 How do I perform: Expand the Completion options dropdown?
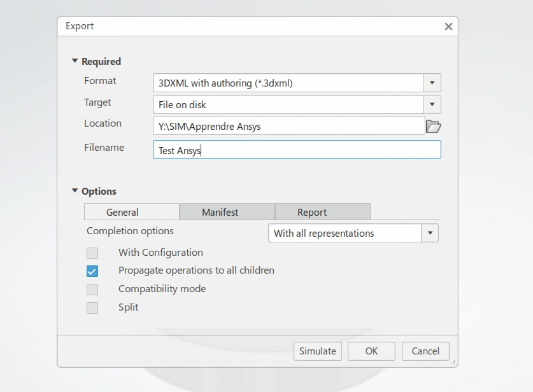tap(430, 234)
